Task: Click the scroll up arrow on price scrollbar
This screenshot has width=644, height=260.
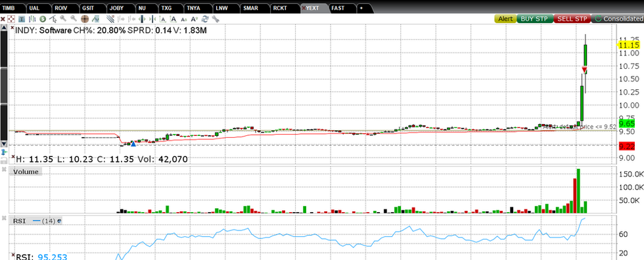Action: [x=4, y=28]
